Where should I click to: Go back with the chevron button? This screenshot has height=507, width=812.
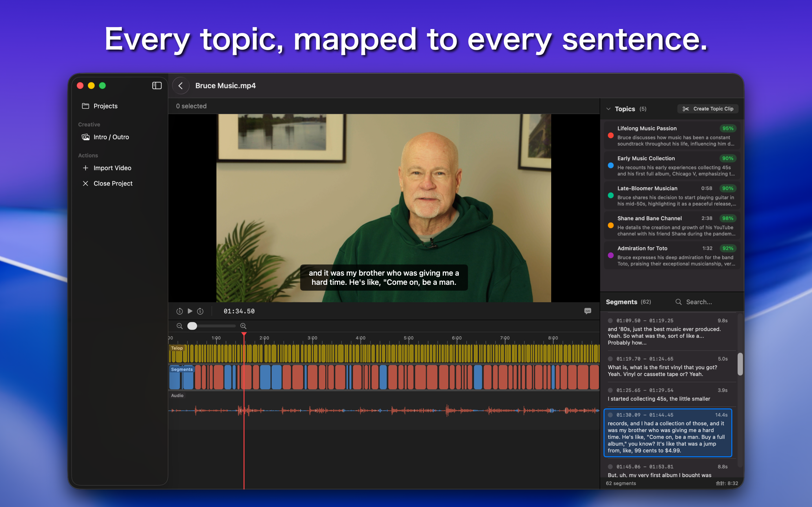180,86
